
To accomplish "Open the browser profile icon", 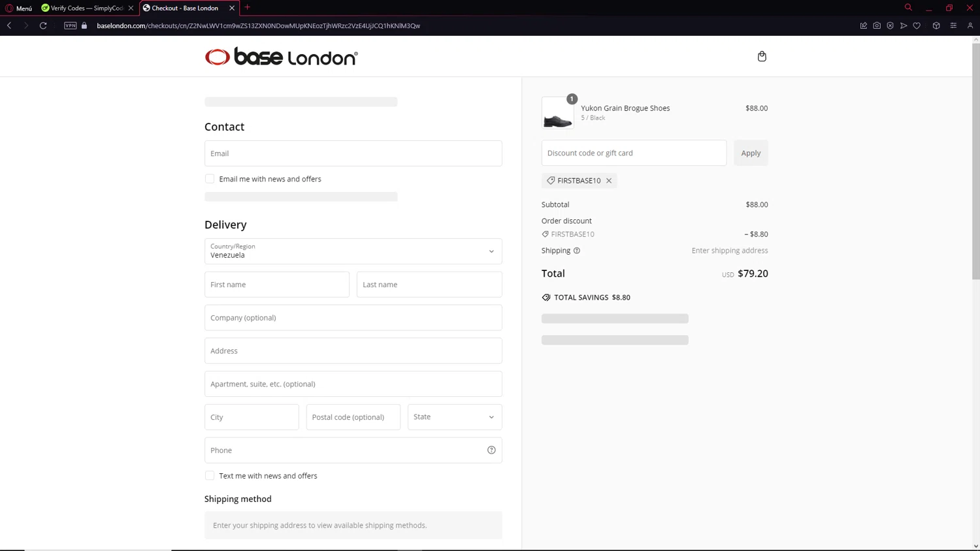I will pyautogui.click(x=970, y=25).
